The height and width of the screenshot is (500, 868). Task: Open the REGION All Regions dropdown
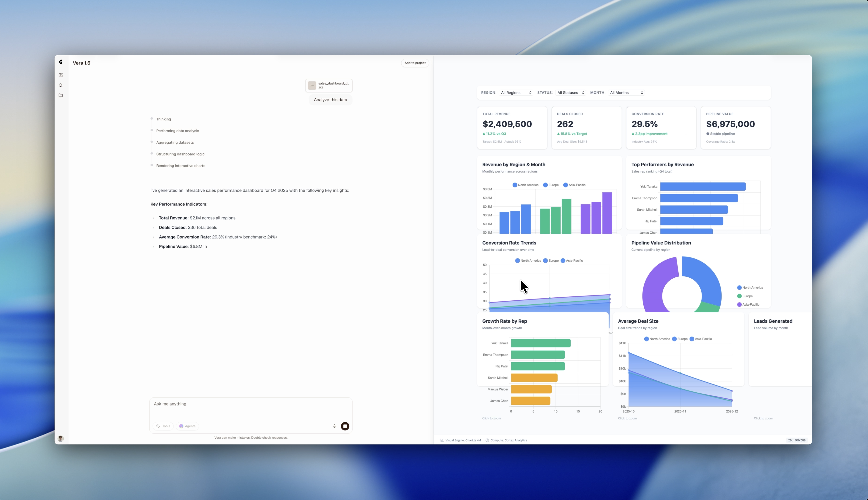(516, 92)
